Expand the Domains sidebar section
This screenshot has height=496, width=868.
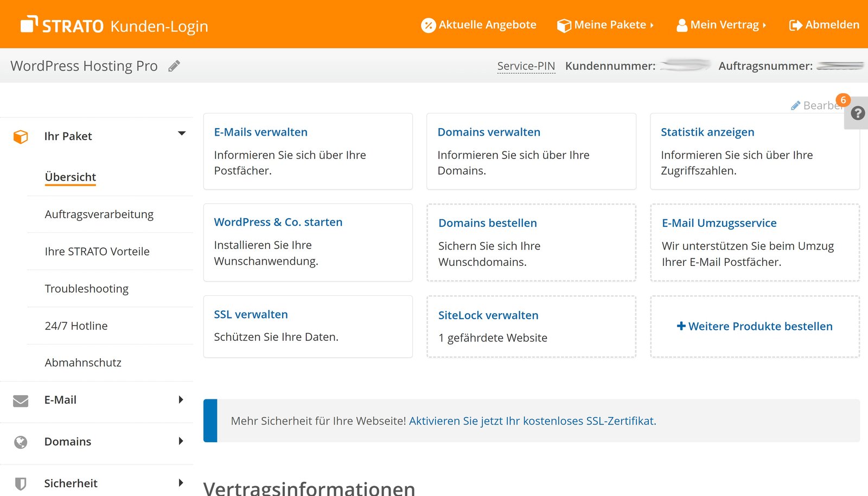181,442
